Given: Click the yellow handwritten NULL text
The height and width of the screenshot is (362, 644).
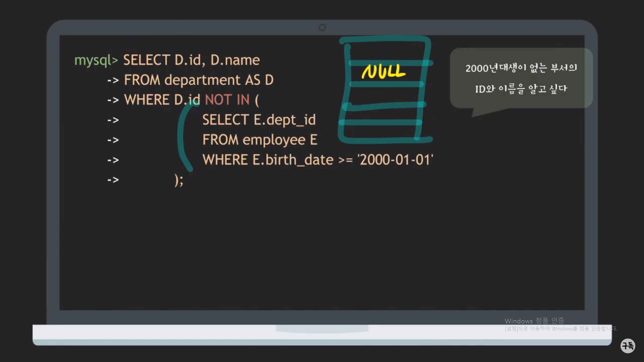Looking at the screenshot, I should click(383, 72).
